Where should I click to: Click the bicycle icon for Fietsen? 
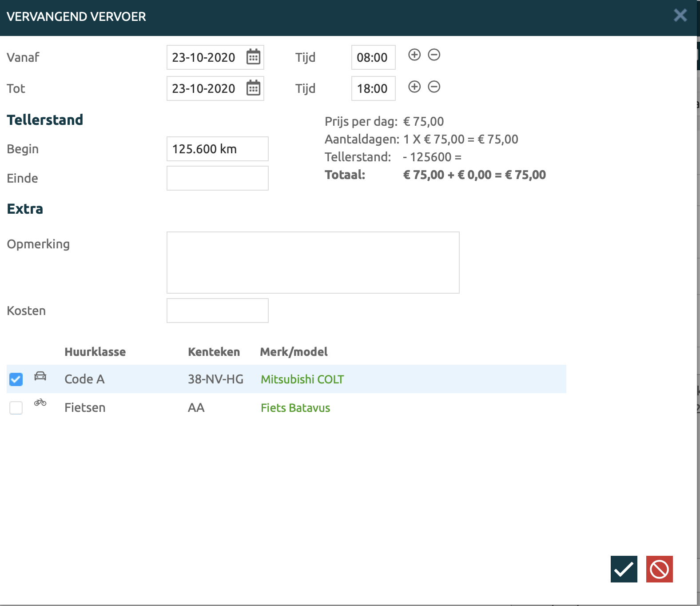[40, 403]
